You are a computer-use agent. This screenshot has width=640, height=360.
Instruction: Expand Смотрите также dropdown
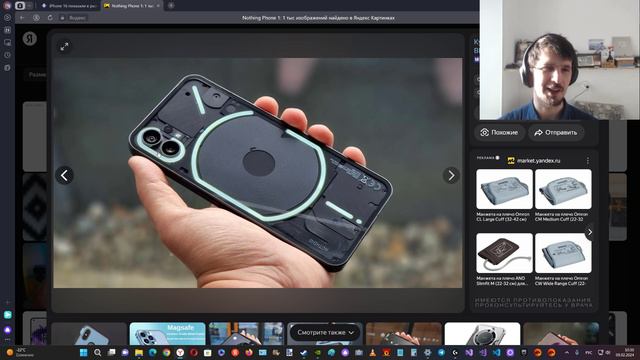(x=325, y=333)
